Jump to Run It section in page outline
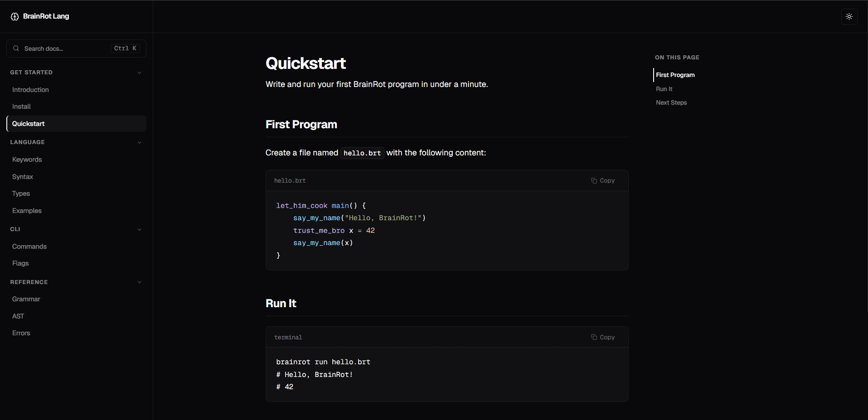The width and height of the screenshot is (868, 420). 664,89
